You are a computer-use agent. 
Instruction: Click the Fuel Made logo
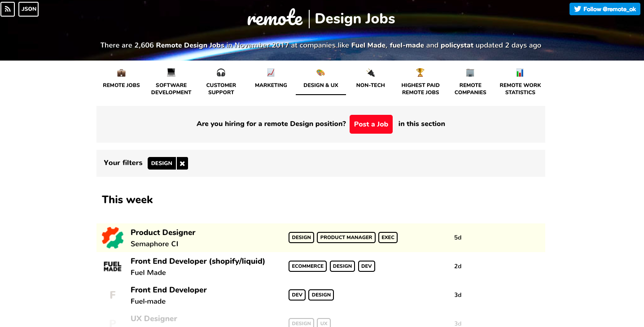[112, 266]
